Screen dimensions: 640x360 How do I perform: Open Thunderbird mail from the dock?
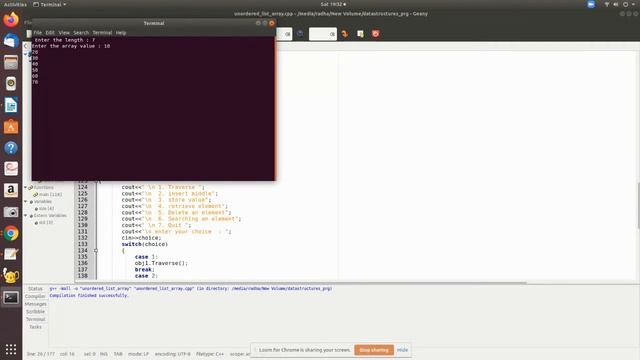click(x=11, y=41)
